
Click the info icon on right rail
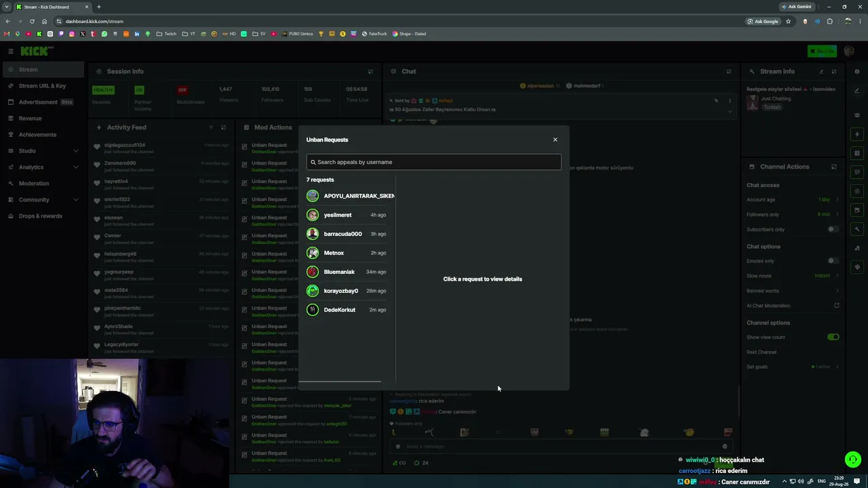(x=857, y=71)
